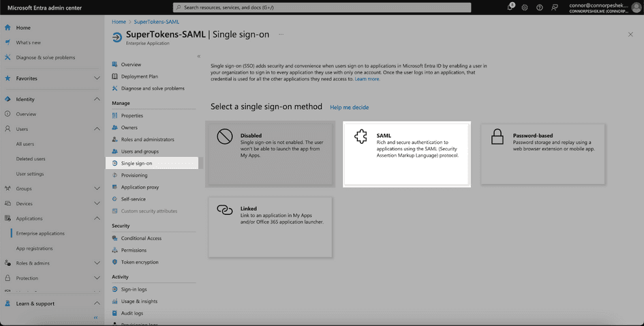The height and width of the screenshot is (326, 644).
Task: Click the Disabled prohibited circle icon
Action: pos(225,137)
